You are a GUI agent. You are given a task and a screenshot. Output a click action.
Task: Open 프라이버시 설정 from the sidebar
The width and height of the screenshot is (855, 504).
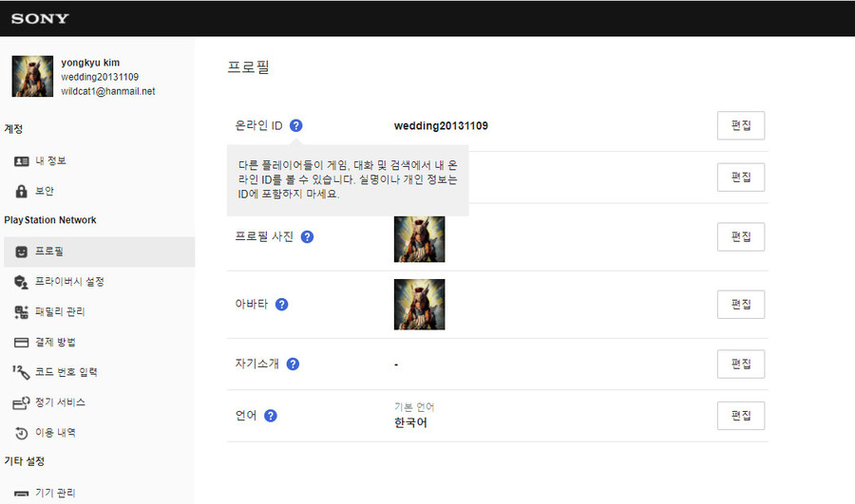(69, 282)
